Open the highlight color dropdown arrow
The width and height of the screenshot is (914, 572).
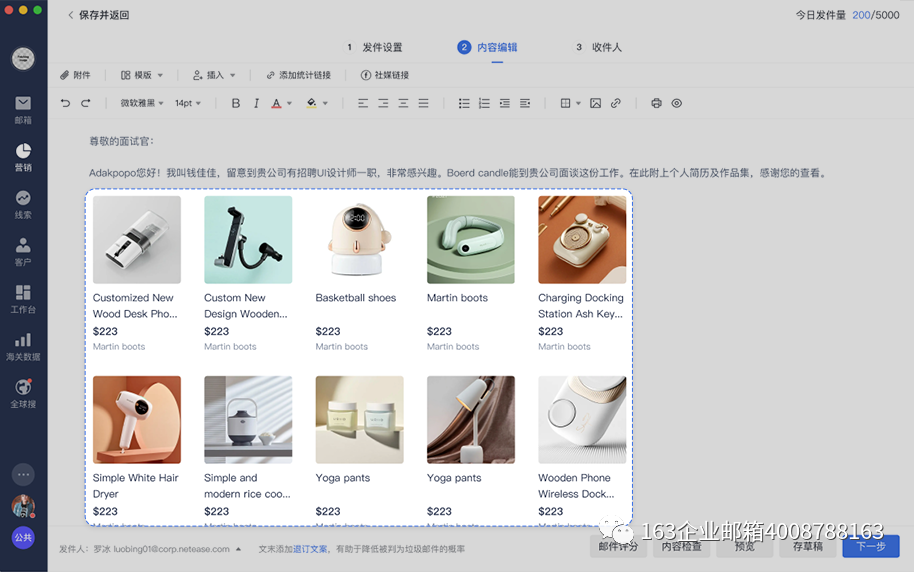(x=325, y=104)
